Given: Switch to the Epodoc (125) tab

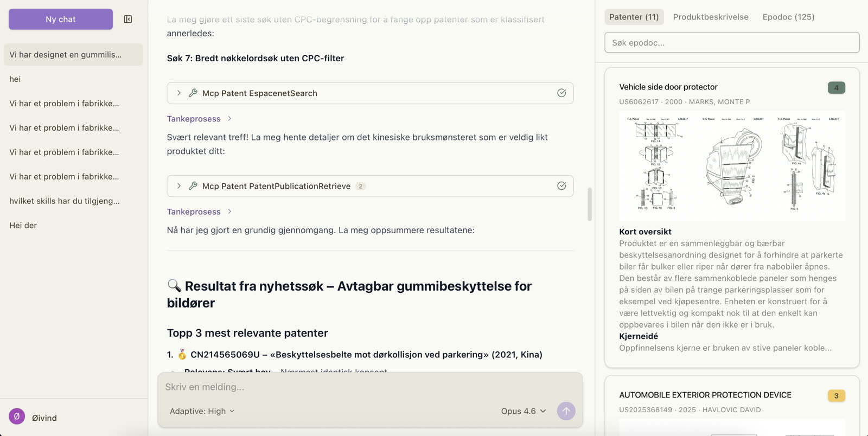Looking at the screenshot, I should click(x=788, y=17).
